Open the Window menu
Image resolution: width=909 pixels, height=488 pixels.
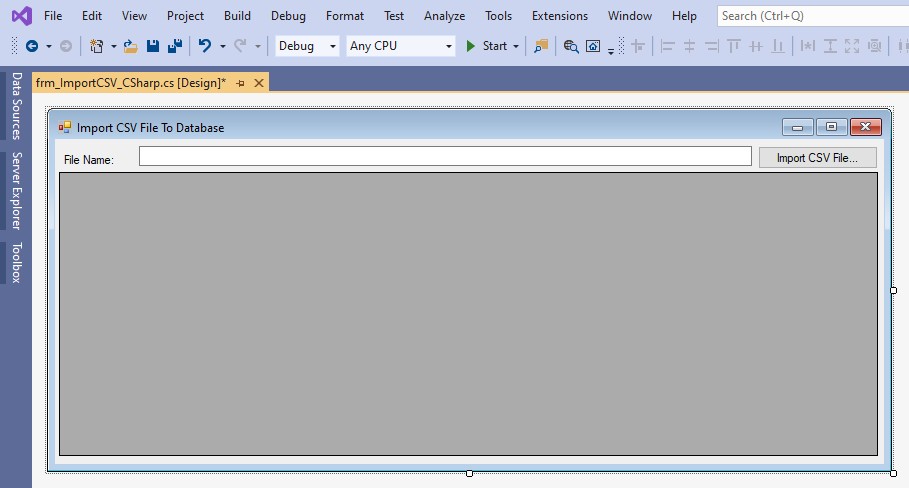point(630,16)
